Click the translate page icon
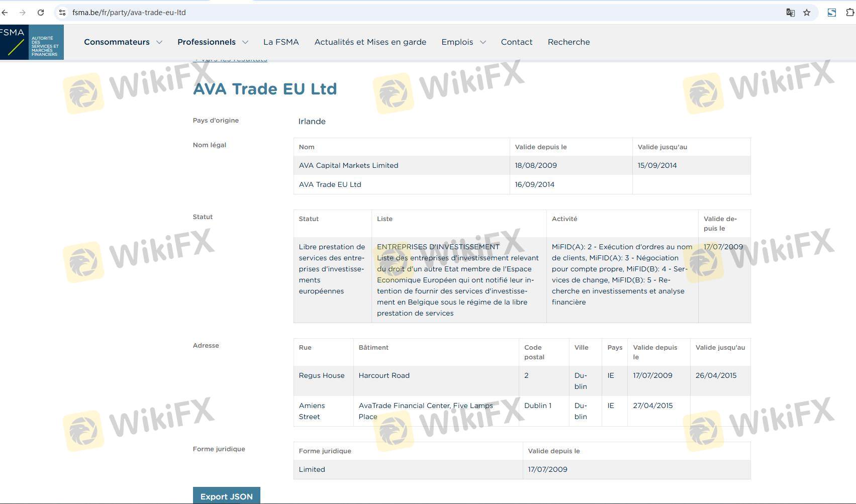Screen dimensions: 856x504 click(x=790, y=13)
